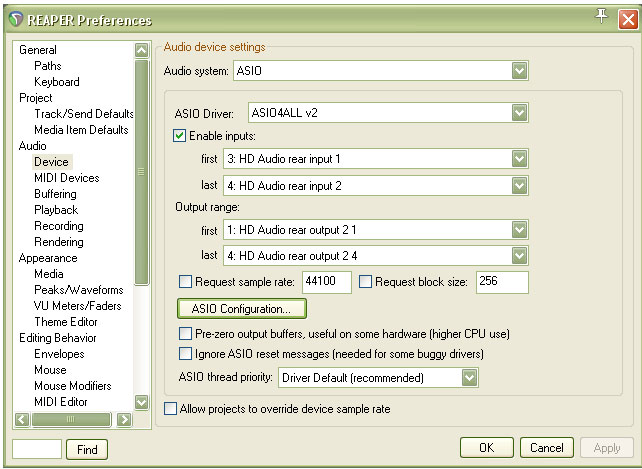Viewport: 642px width, 469px height.
Task: Open the ASIO Driver dropdown
Action: point(389,113)
